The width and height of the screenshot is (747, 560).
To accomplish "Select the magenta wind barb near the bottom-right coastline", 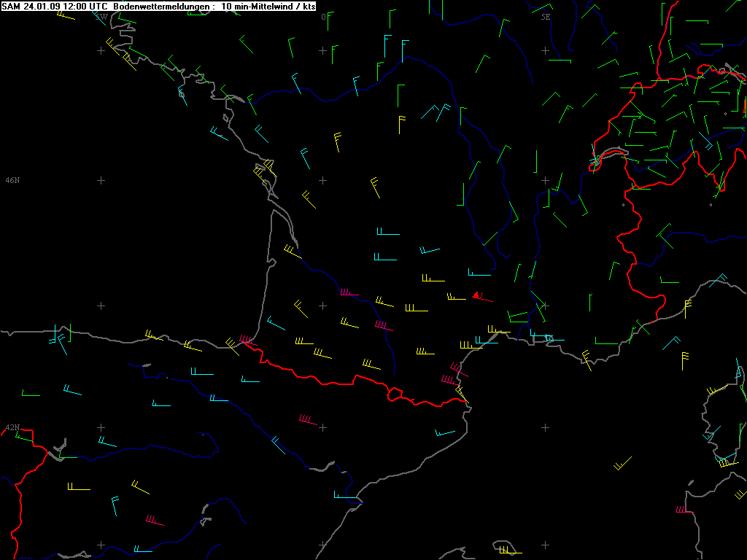I will [684, 510].
